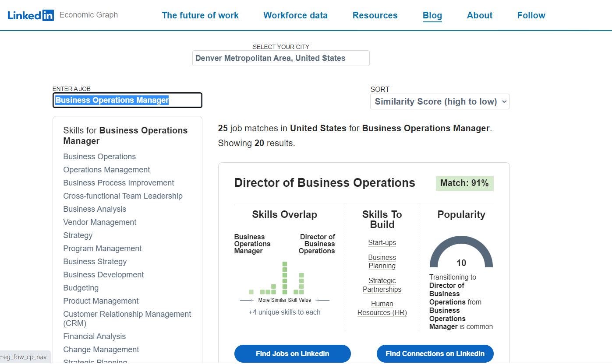Open the Workforce data menu
Viewport: 612px width, 364px height.
click(295, 15)
